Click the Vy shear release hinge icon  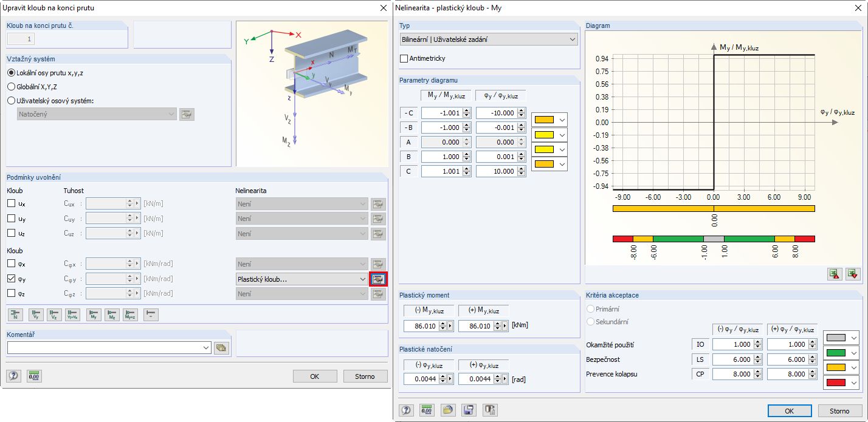[x=36, y=315]
